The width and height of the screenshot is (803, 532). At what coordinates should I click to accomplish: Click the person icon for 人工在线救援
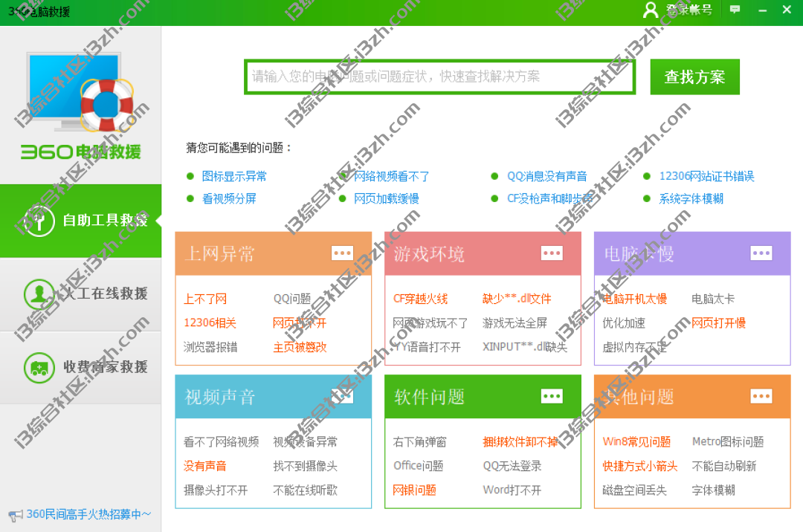tap(39, 294)
